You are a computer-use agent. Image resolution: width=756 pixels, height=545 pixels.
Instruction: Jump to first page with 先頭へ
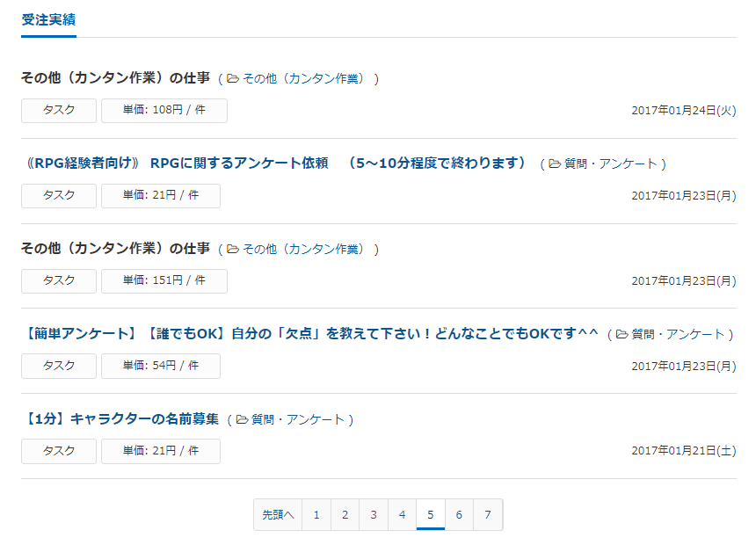point(278,515)
